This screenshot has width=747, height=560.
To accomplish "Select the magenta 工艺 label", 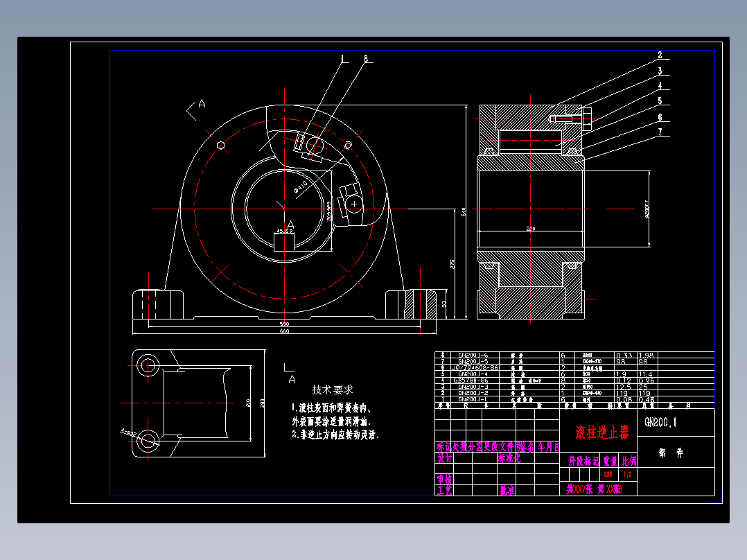I will (444, 490).
